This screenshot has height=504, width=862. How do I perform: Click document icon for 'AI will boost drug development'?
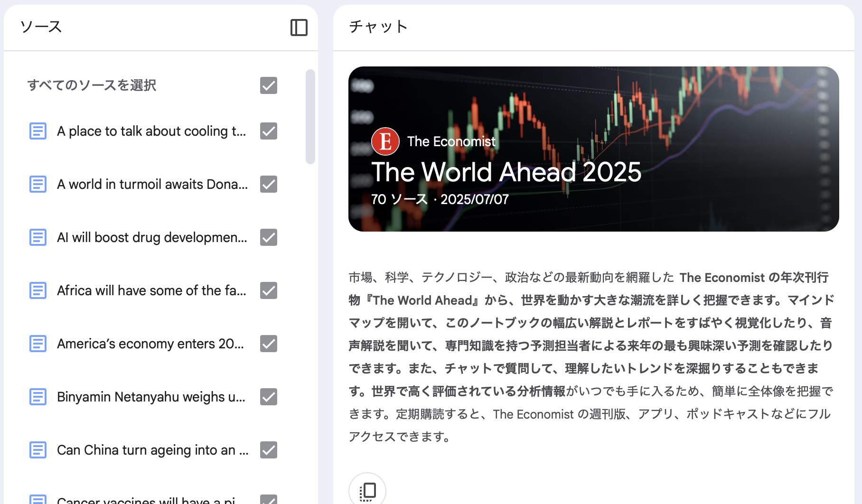click(x=38, y=237)
